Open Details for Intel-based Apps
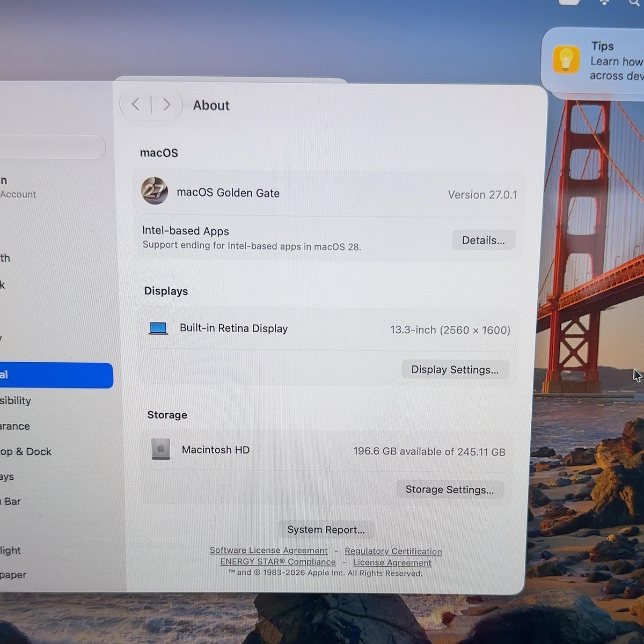The image size is (644, 644). pos(484,240)
